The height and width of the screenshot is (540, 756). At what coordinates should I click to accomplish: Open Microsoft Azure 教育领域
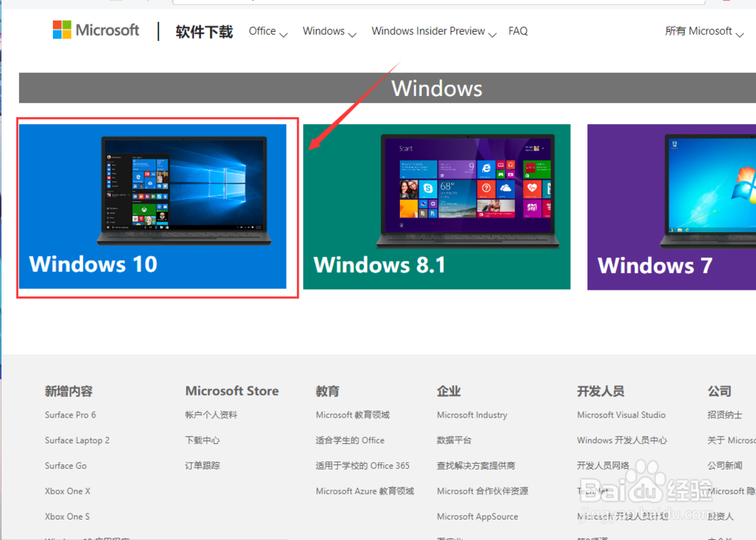[x=365, y=491]
